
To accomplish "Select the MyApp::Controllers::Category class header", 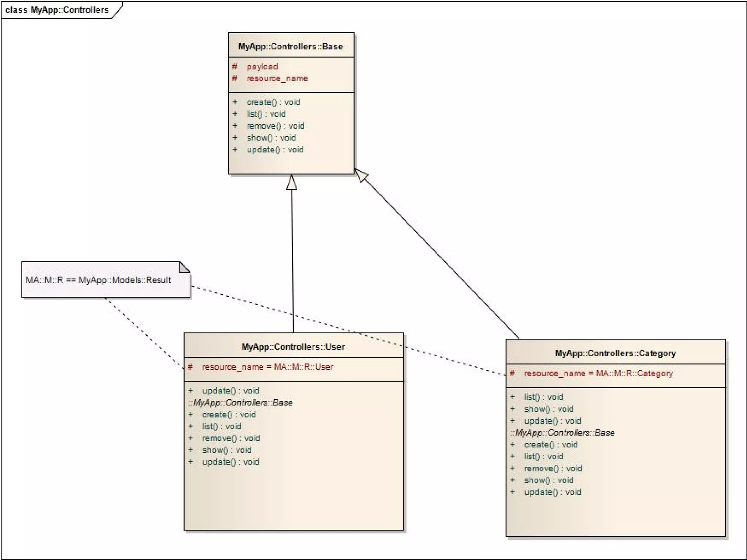I will (x=615, y=353).
